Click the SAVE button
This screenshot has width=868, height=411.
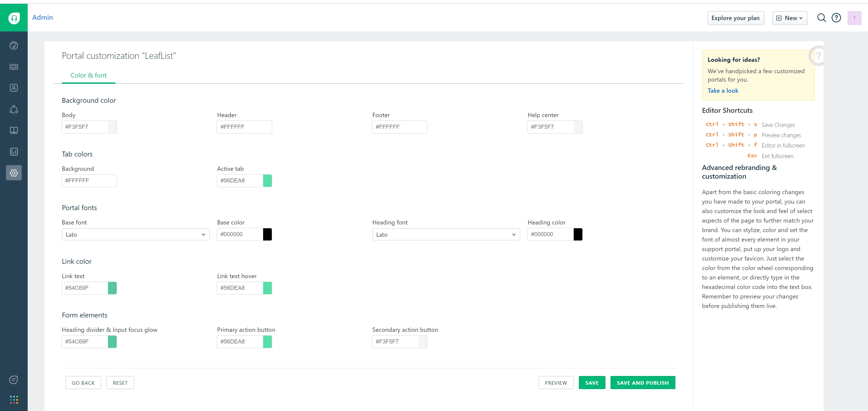coord(592,383)
